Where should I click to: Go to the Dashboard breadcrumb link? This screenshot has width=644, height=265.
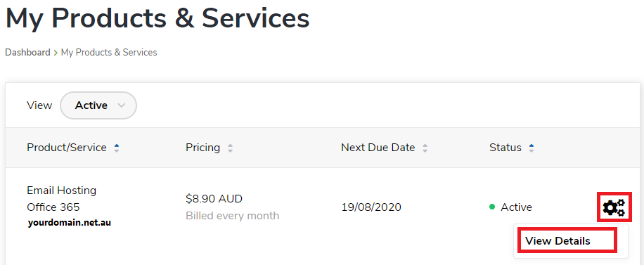[27, 53]
